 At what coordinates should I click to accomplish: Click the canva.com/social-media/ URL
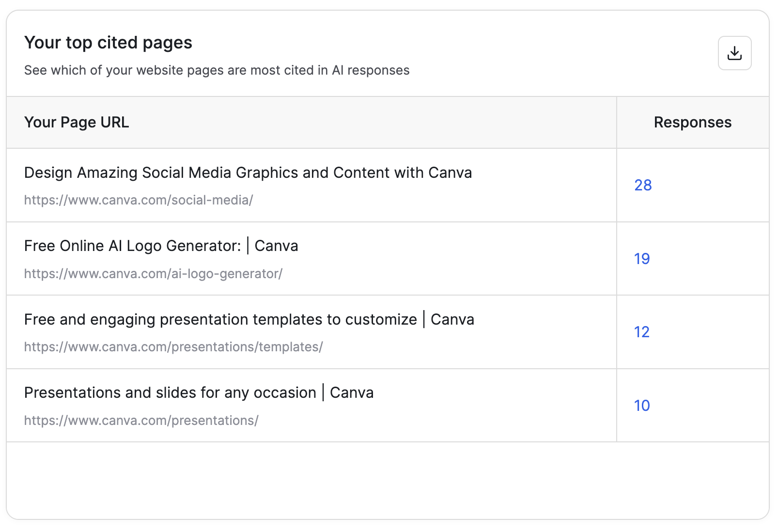[x=139, y=200]
